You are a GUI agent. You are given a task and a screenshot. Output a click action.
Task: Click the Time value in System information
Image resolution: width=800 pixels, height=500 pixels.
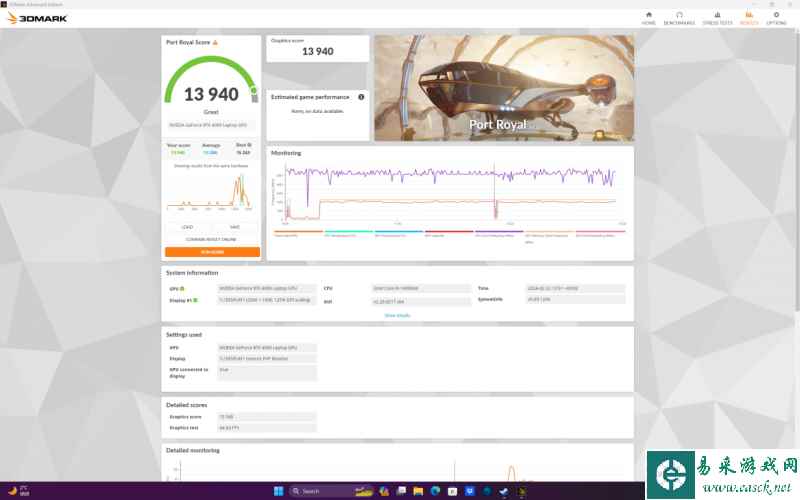pyautogui.click(x=575, y=288)
